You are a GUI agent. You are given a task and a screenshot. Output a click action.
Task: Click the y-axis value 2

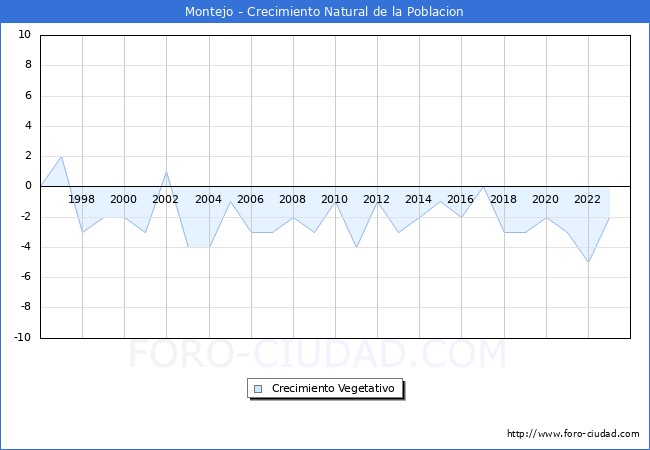tap(28, 156)
